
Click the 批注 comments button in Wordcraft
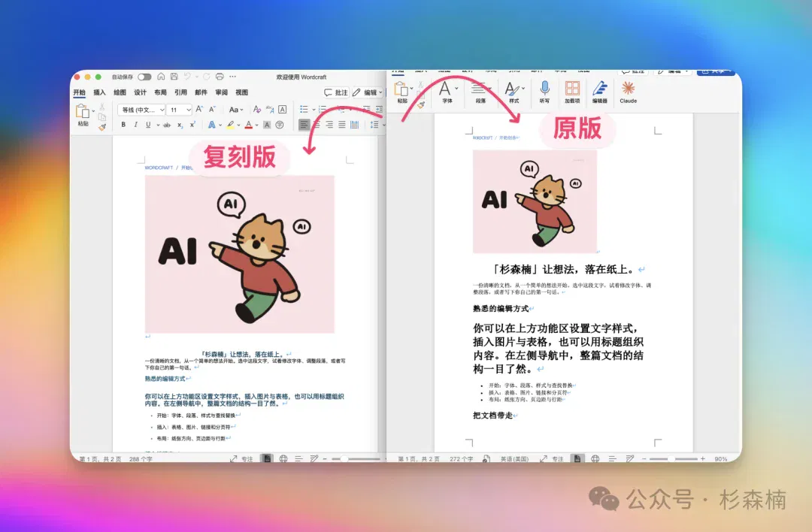(335, 92)
